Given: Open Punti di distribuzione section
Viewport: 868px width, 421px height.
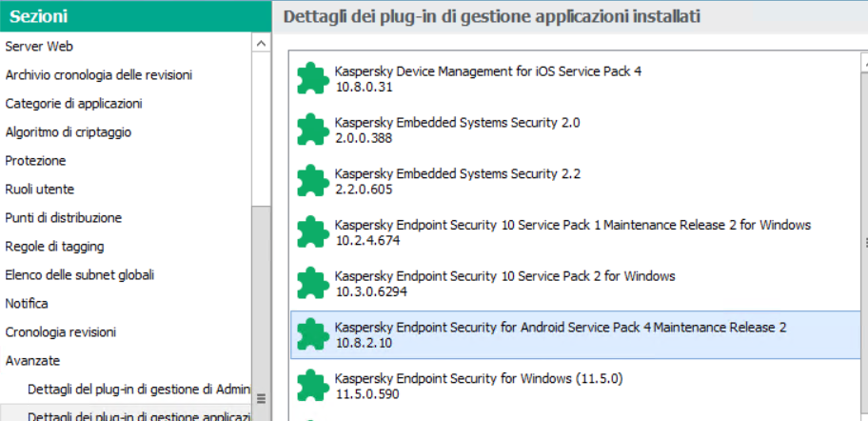Looking at the screenshot, I should [64, 217].
